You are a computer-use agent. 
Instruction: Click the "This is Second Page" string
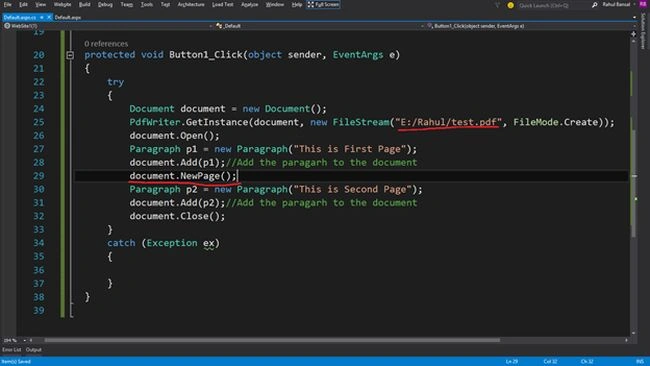click(x=352, y=189)
